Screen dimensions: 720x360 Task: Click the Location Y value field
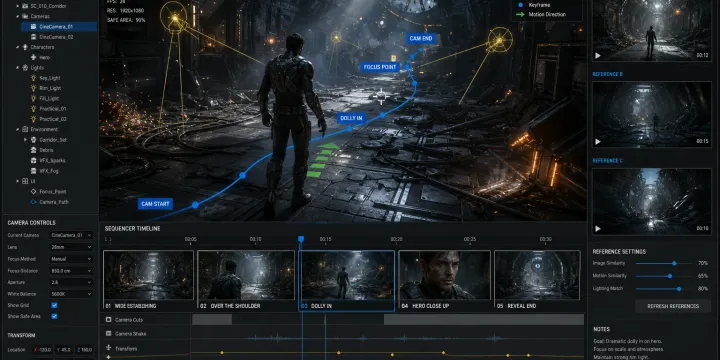pyautogui.click(x=64, y=350)
